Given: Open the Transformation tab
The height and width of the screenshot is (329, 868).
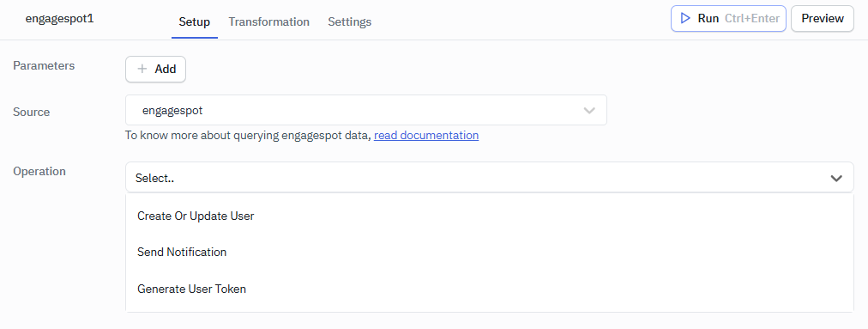Looking at the screenshot, I should (x=269, y=22).
